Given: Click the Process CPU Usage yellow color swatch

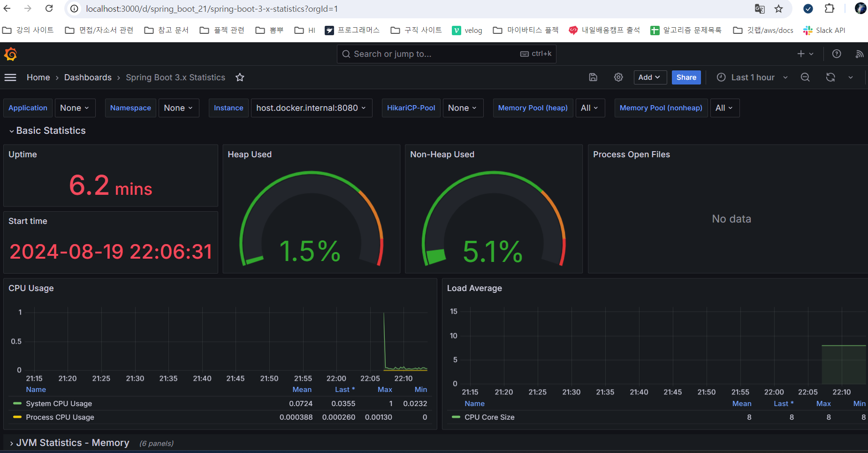Looking at the screenshot, I should click(17, 417).
